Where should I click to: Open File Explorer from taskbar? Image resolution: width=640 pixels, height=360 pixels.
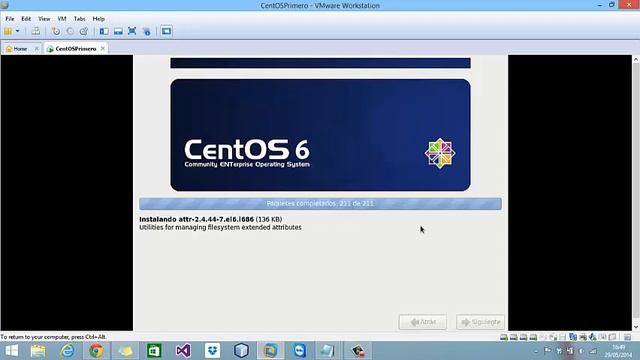(38, 351)
